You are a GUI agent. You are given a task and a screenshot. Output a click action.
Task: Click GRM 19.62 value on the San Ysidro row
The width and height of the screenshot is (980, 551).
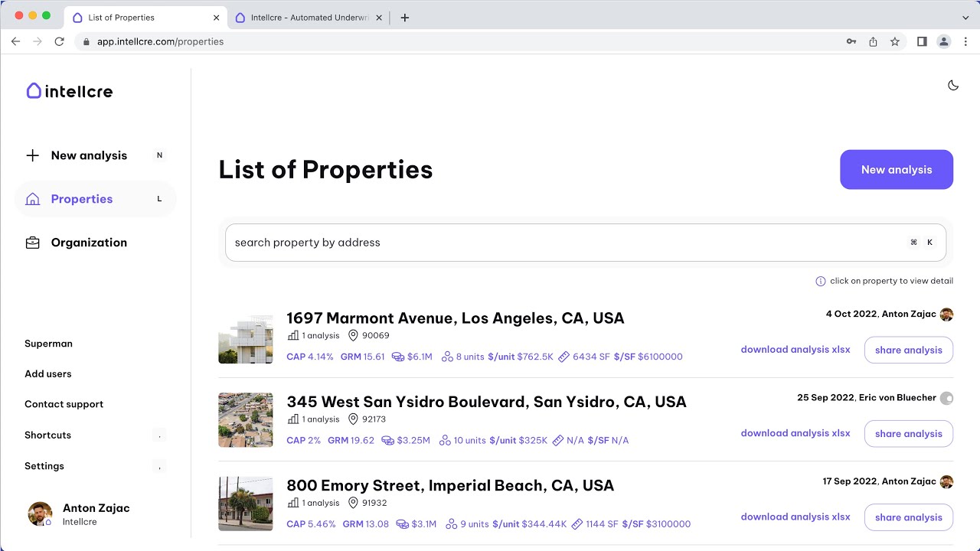click(x=351, y=440)
